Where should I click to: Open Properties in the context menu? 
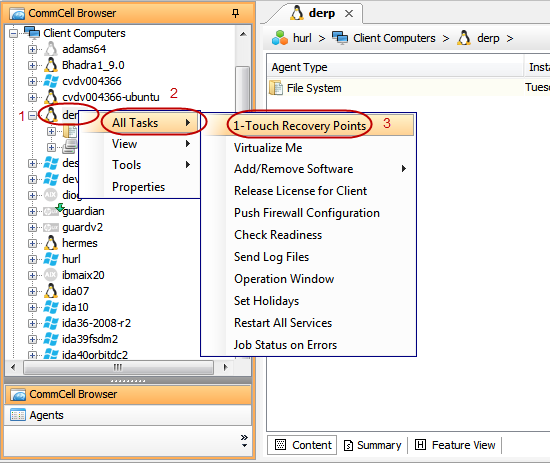pyautogui.click(x=138, y=187)
